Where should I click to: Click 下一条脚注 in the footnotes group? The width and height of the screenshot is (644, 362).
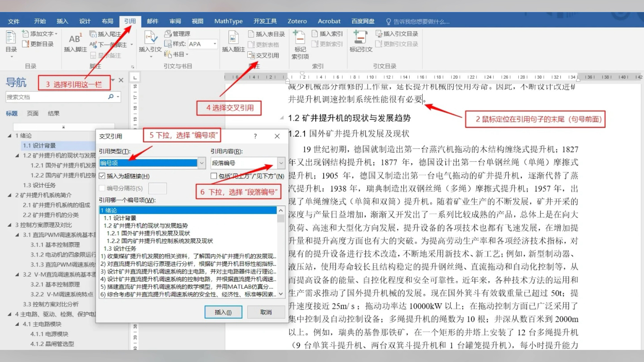click(x=111, y=45)
